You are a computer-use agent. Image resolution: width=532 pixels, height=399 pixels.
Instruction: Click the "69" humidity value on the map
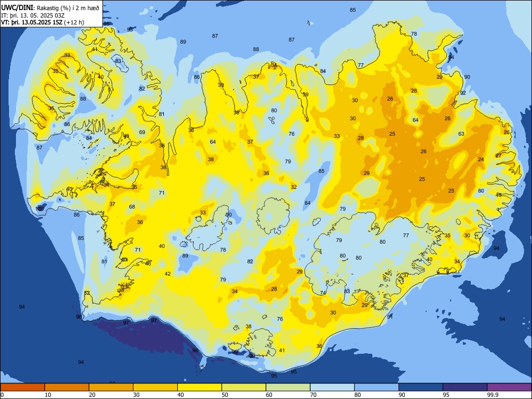[142, 132]
